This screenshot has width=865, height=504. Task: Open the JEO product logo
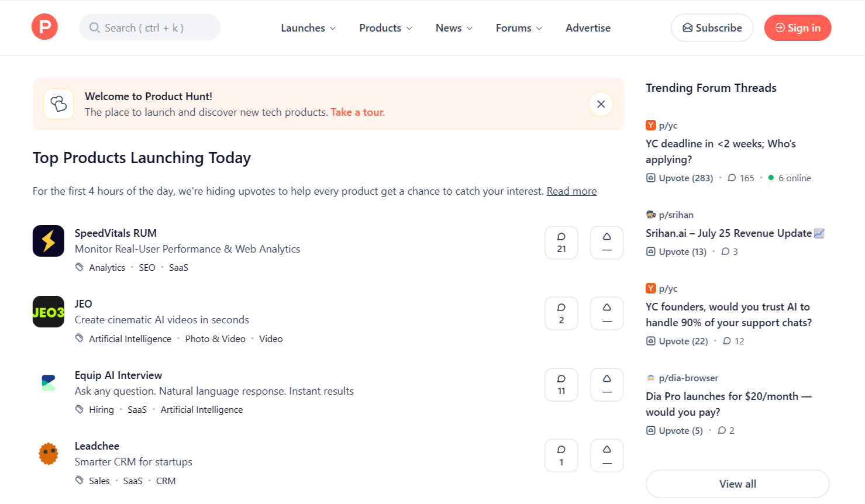(x=49, y=312)
